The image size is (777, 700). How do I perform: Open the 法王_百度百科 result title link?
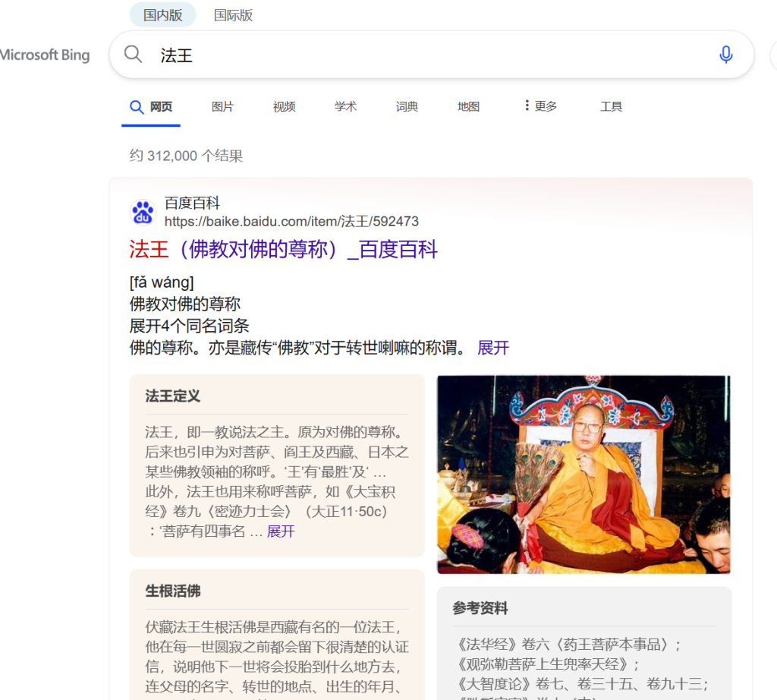[x=284, y=249]
